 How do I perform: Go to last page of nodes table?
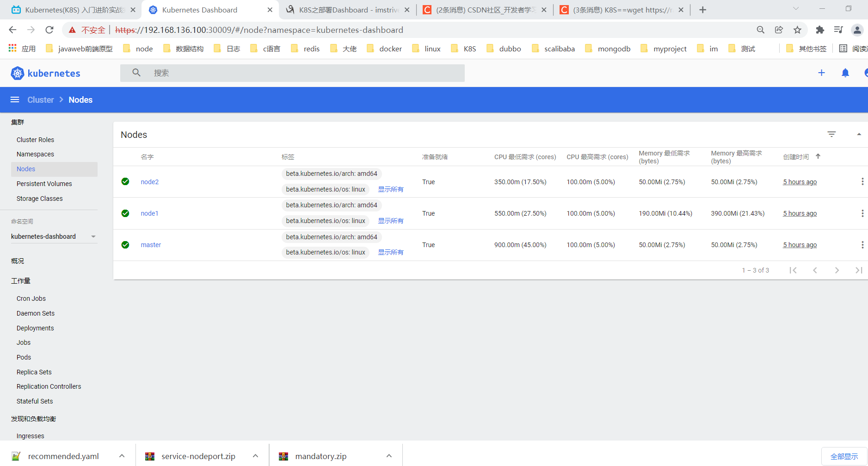click(859, 270)
